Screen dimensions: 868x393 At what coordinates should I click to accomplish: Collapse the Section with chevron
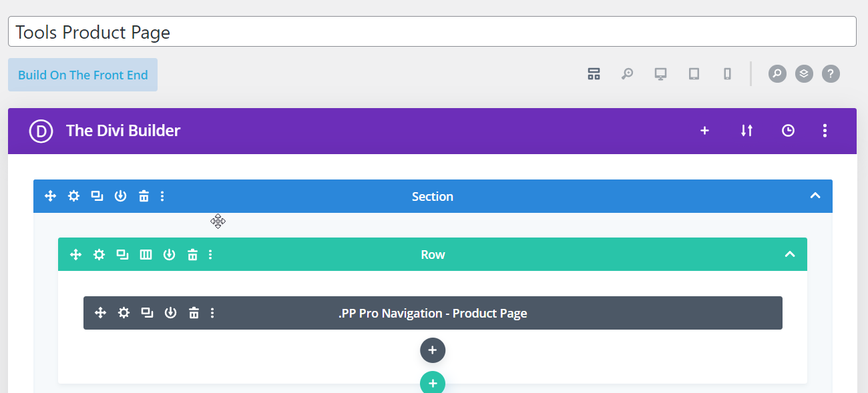coord(815,196)
